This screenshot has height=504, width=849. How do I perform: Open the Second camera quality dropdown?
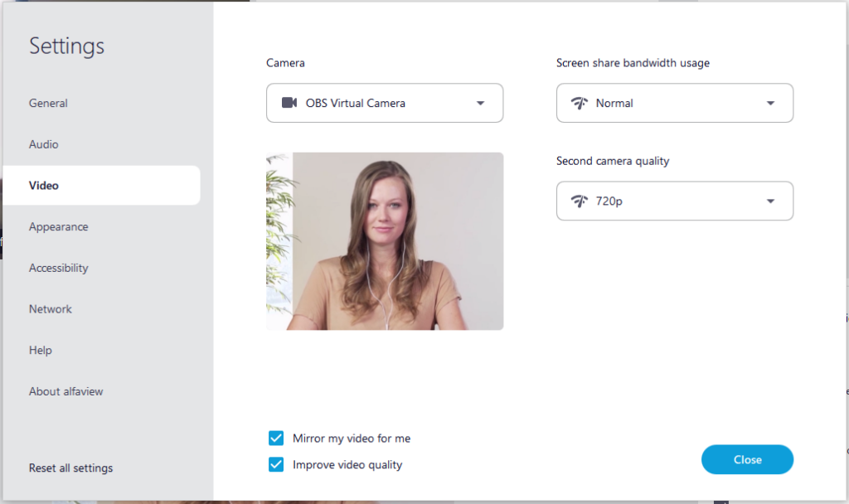pyautogui.click(x=674, y=201)
